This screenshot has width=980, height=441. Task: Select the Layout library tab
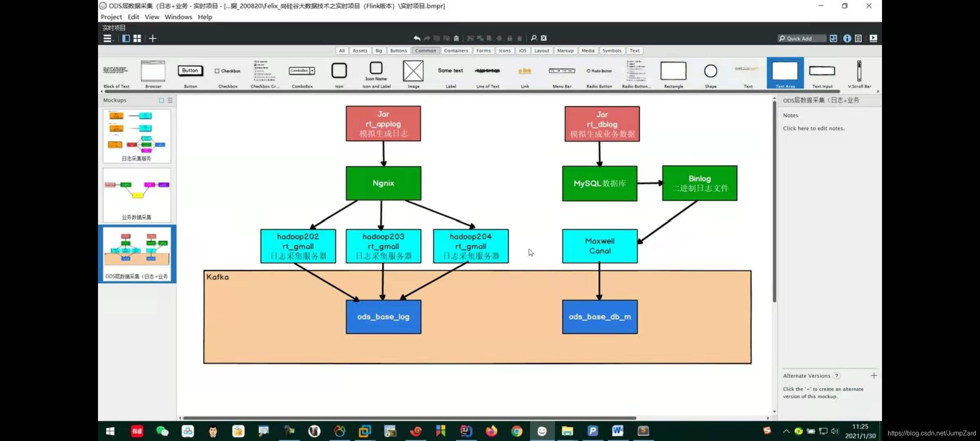(x=542, y=51)
